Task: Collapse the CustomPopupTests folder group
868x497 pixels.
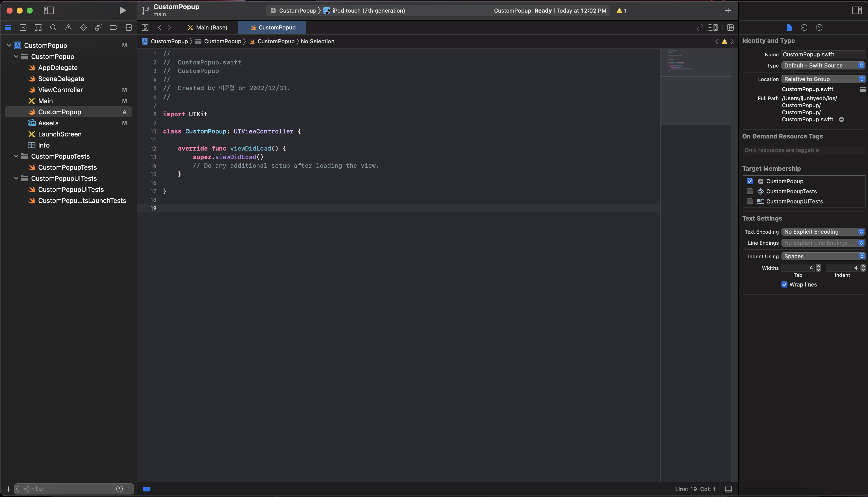Action: point(16,156)
